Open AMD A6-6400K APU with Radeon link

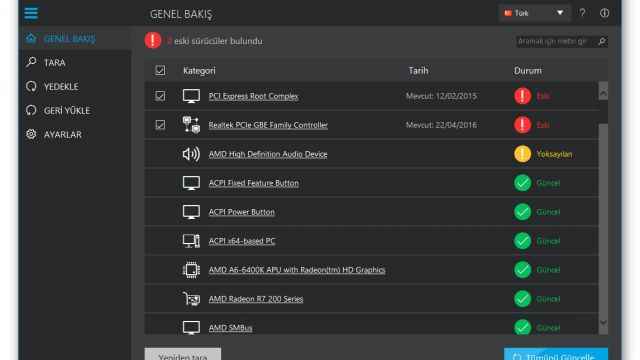coord(297,270)
